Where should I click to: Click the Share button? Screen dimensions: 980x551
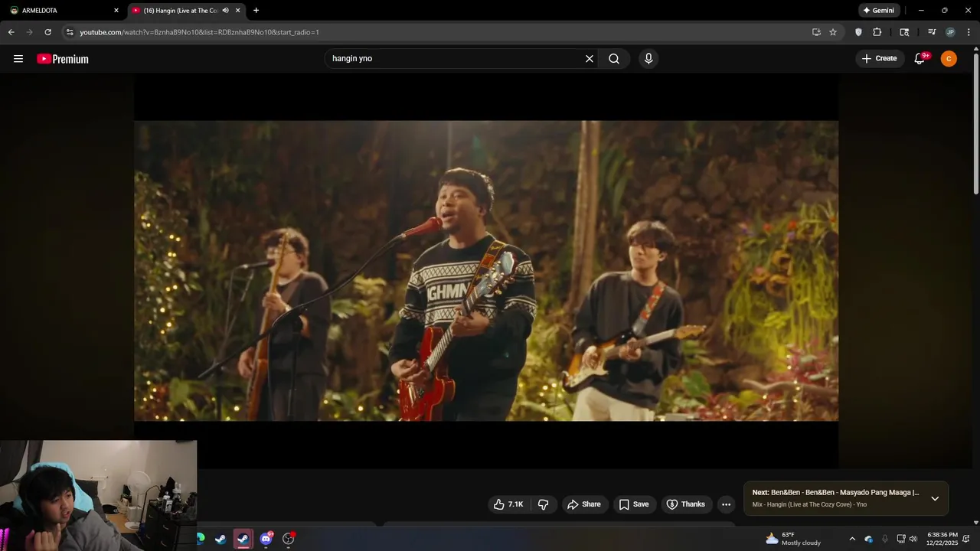[584, 504]
